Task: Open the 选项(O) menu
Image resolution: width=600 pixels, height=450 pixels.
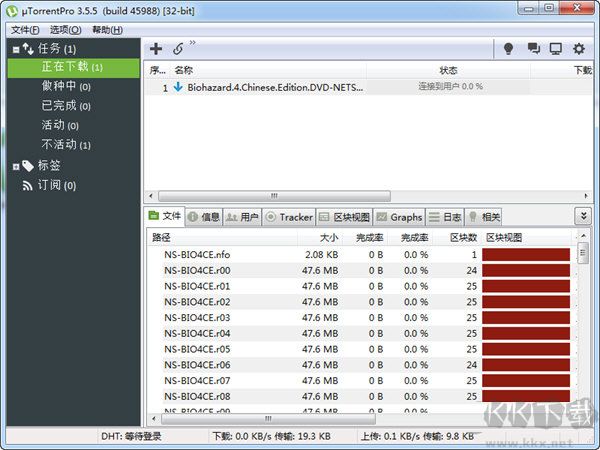Action: point(65,30)
